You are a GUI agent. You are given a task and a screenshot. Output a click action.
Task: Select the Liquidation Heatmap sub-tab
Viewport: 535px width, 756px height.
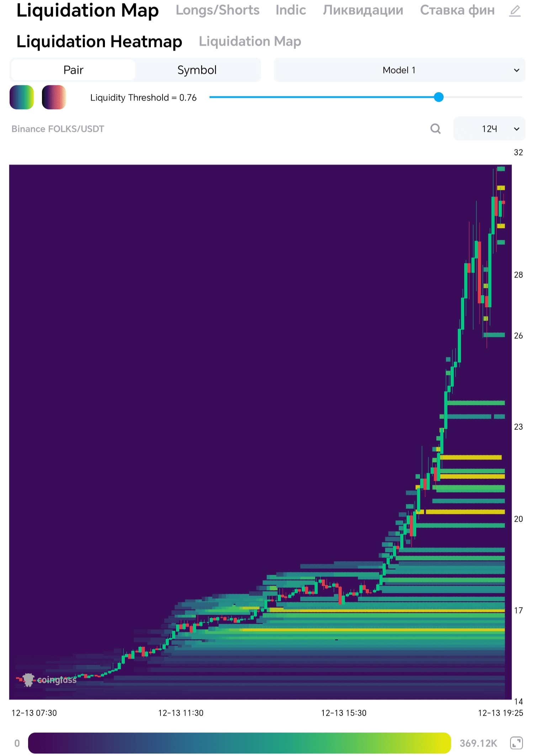click(x=99, y=41)
